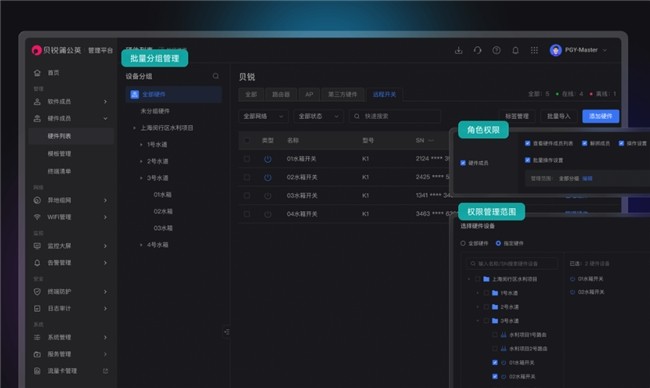Open the headset customer support icon

[x=478, y=50]
